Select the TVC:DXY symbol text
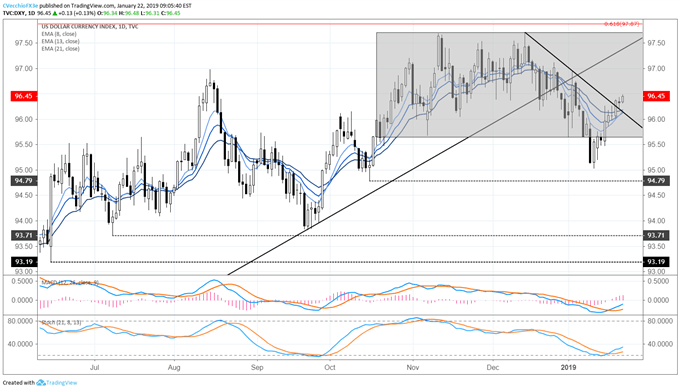This screenshot has width=680, height=390. tap(13, 13)
